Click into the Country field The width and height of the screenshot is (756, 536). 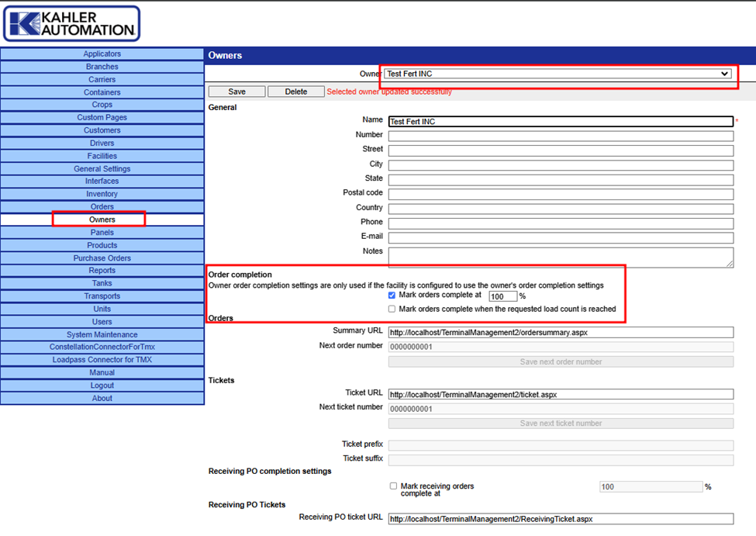tap(561, 209)
